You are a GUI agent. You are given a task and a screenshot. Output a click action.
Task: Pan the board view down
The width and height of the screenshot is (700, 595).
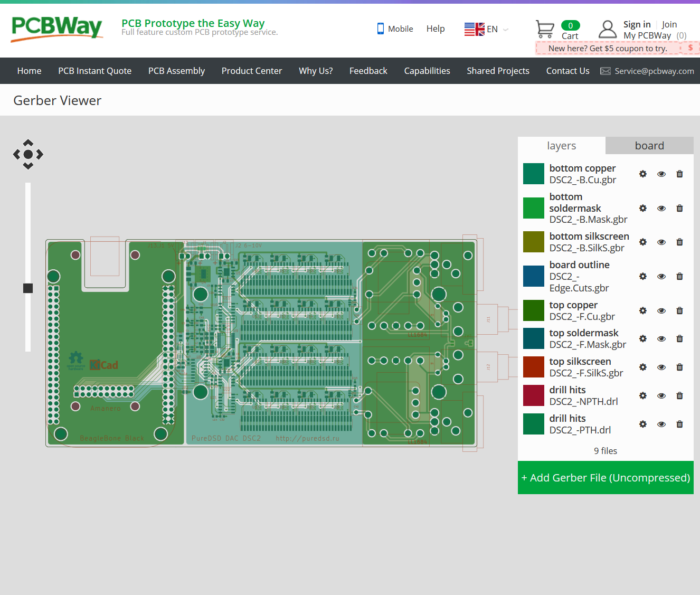(x=28, y=166)
